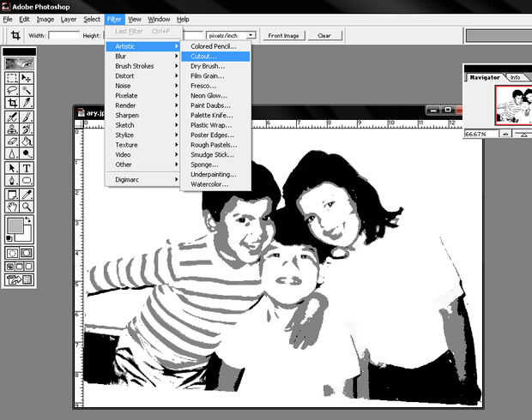Reset to default black and white colors
Image resolution: width=532 pixels, height=420 pixels.
(x=9, y=238)
